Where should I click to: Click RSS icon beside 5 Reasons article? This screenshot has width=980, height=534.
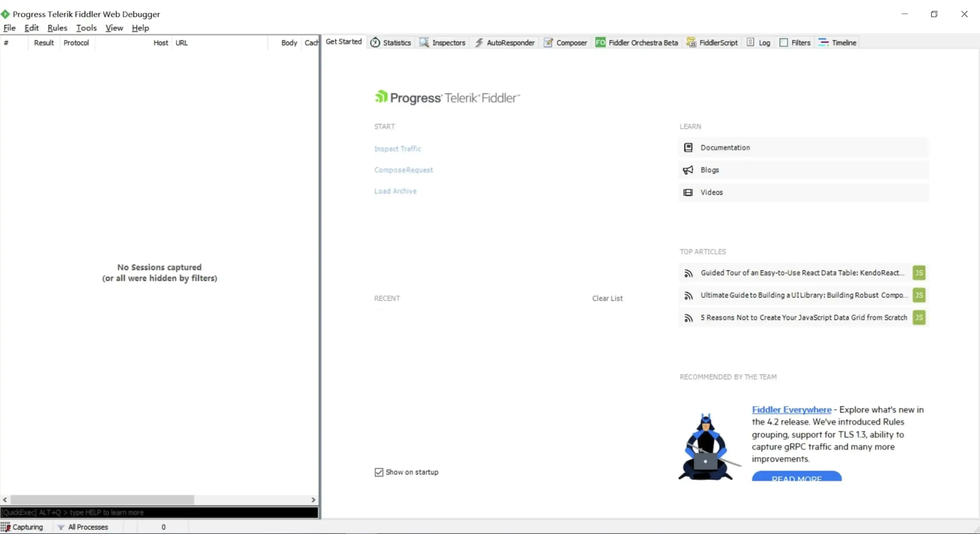pyautogui.click(x=688, y=318)
